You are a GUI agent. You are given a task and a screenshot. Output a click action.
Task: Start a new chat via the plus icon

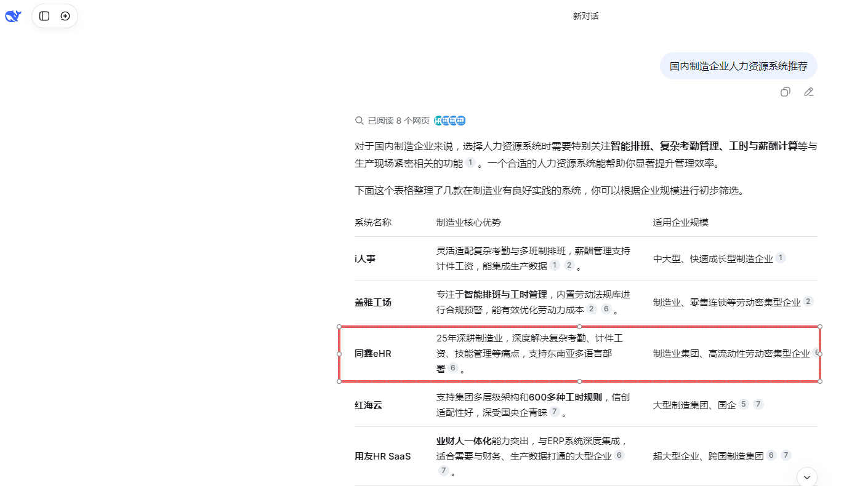tap(65, 16)
